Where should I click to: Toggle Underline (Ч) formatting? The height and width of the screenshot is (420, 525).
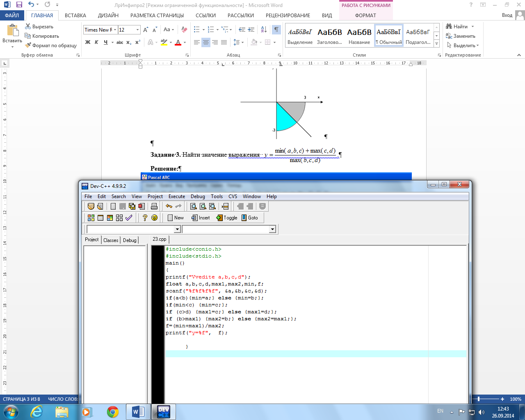click(x=106, y=42)
